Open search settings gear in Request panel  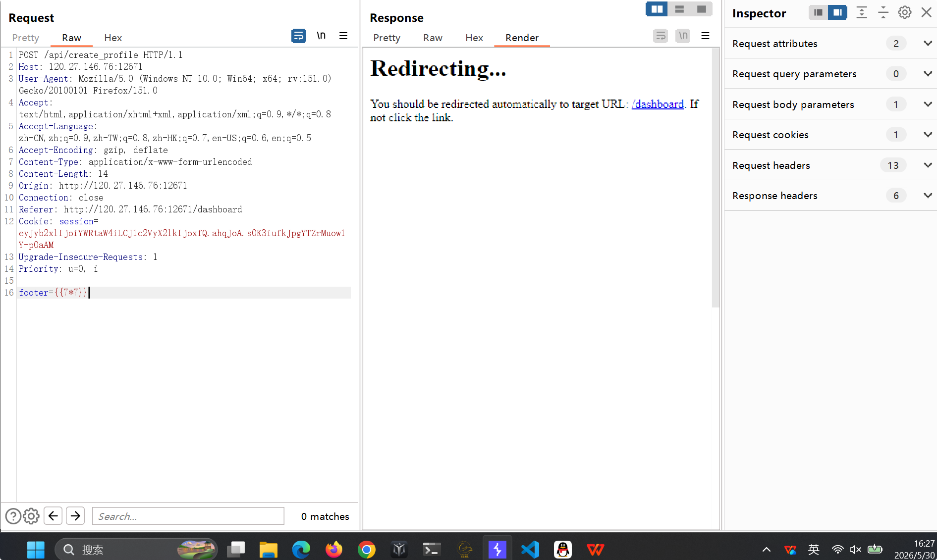[31, 516]
